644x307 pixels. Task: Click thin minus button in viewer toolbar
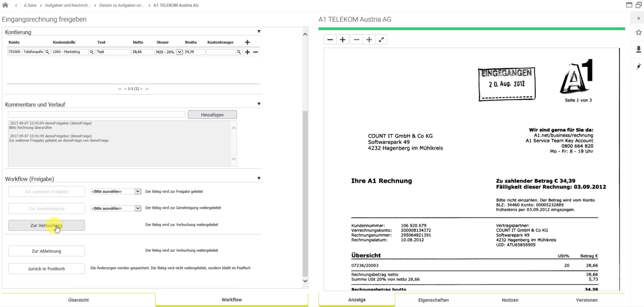(x=357, y=40)
